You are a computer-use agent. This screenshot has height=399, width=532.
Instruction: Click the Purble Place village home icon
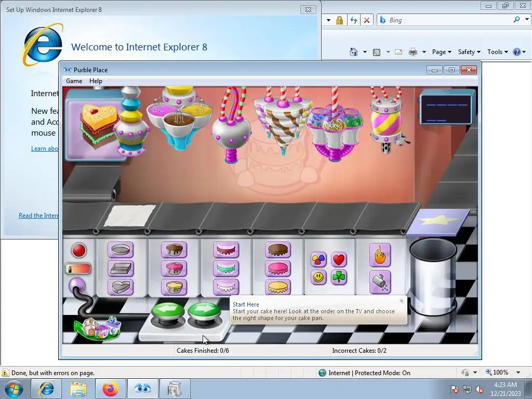tap(98, 328)
